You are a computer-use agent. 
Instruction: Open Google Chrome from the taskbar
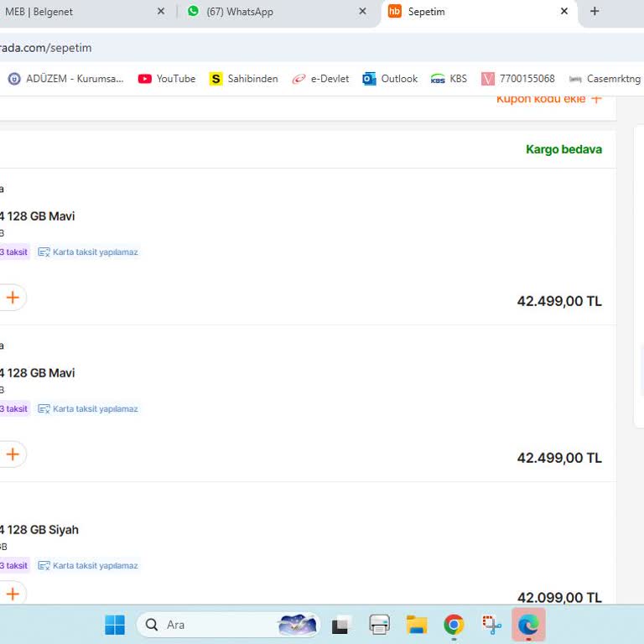tap(454, 625)
